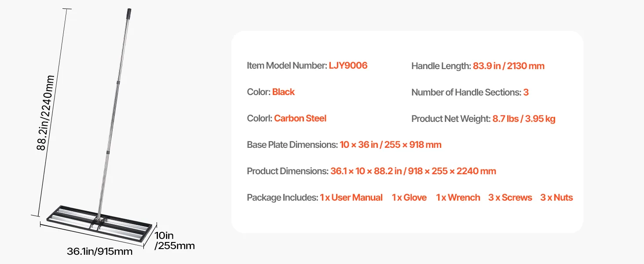Select the 36.1in/915mm width dimension label
The height and width of the screenshot is (264, 644).
[99, 252]
